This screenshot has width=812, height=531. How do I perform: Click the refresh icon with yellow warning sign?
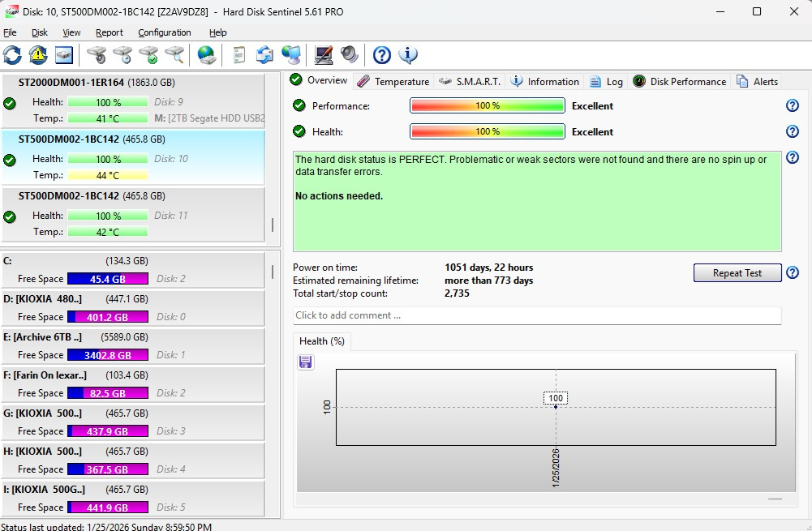click(x=38, y=55)
